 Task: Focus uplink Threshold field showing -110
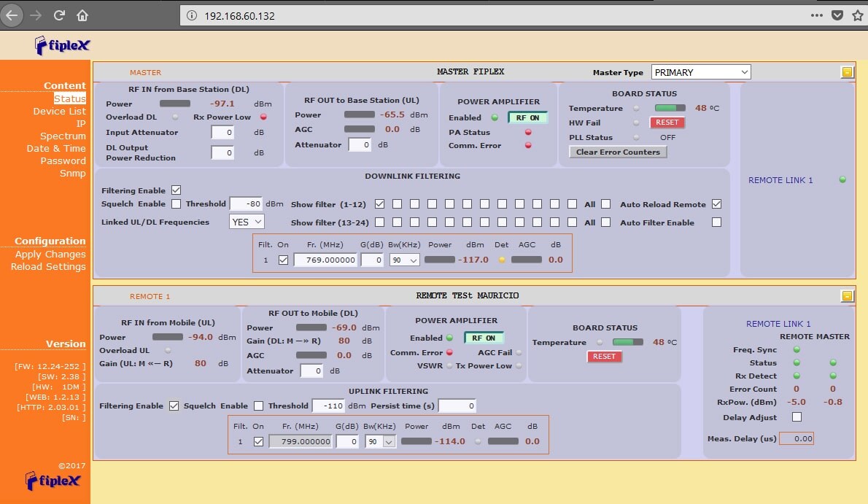[328, 406]
